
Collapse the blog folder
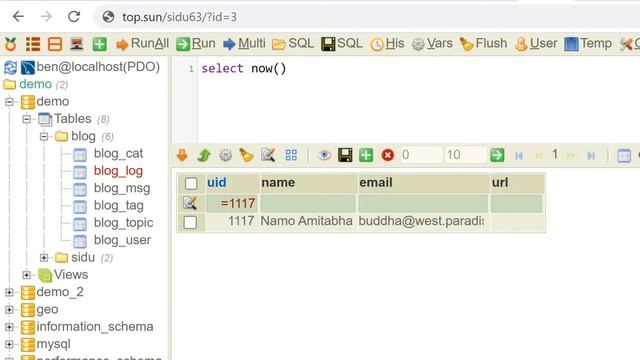point(44,136)
